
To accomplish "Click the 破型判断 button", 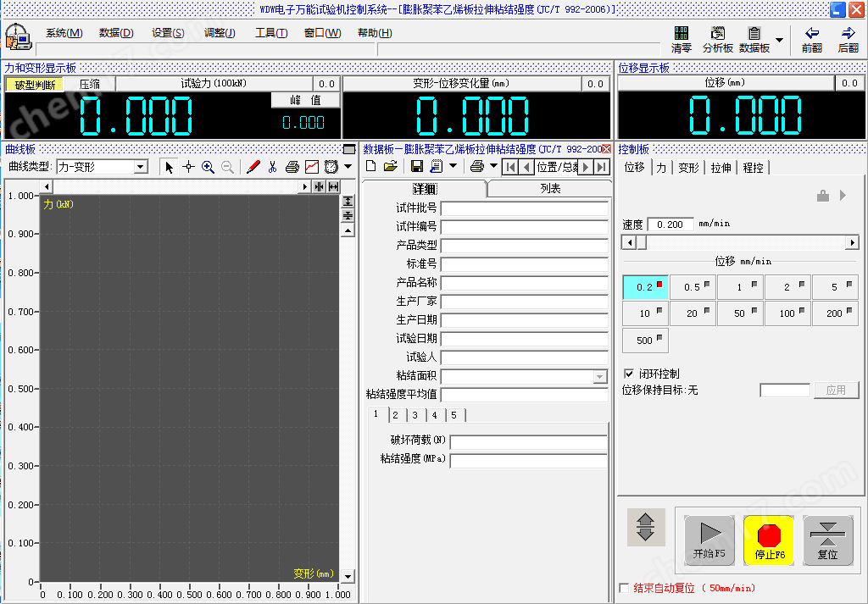I will [x=35, y=84].
